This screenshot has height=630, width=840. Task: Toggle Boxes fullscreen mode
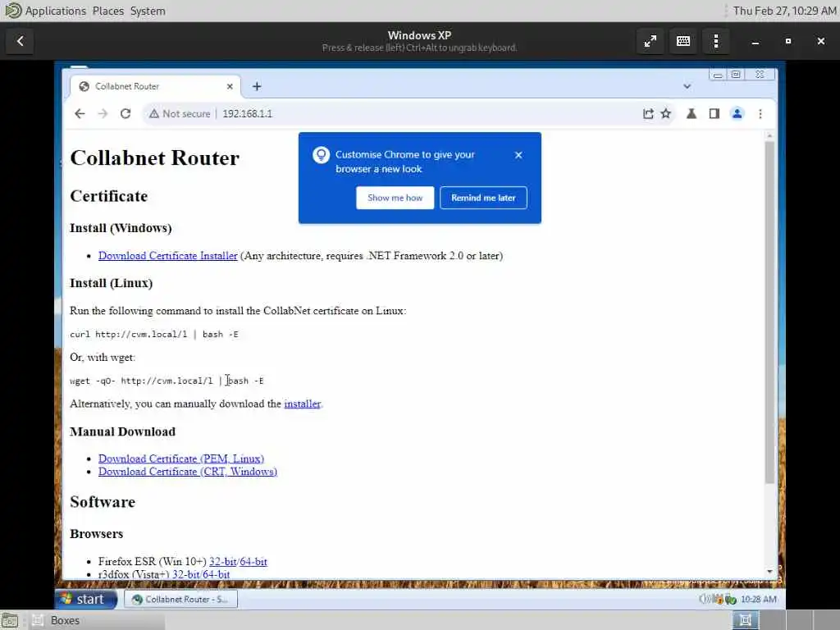[651, 41]
